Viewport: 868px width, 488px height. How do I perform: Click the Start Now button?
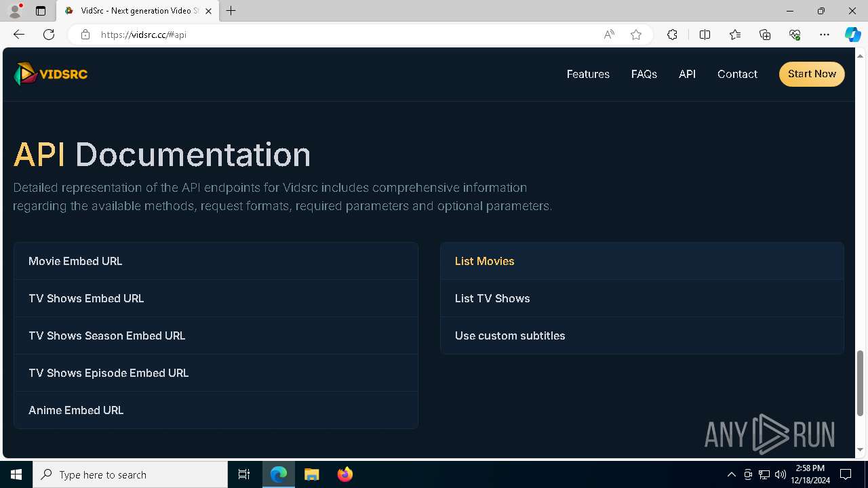[812, 74]
